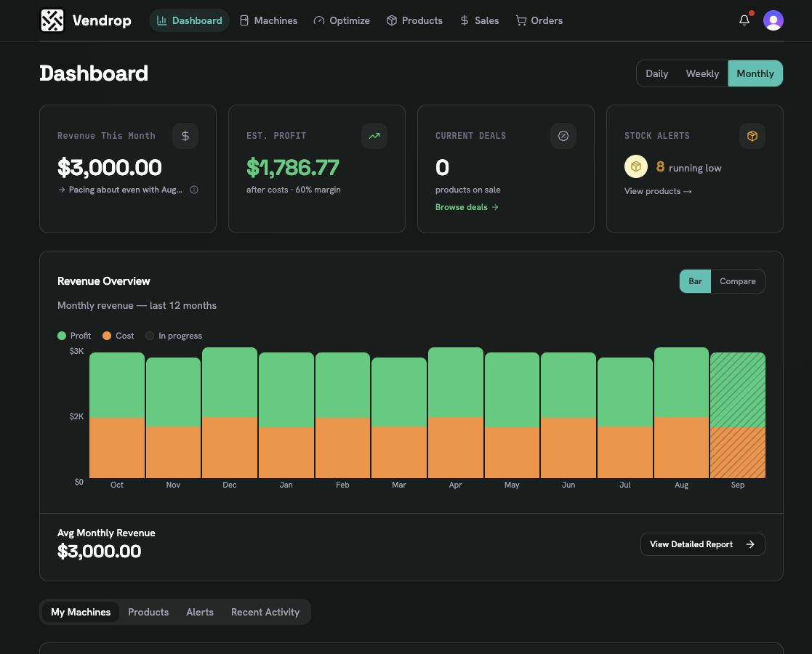Click the dollar icon in Sales nav

click(465, 20)
